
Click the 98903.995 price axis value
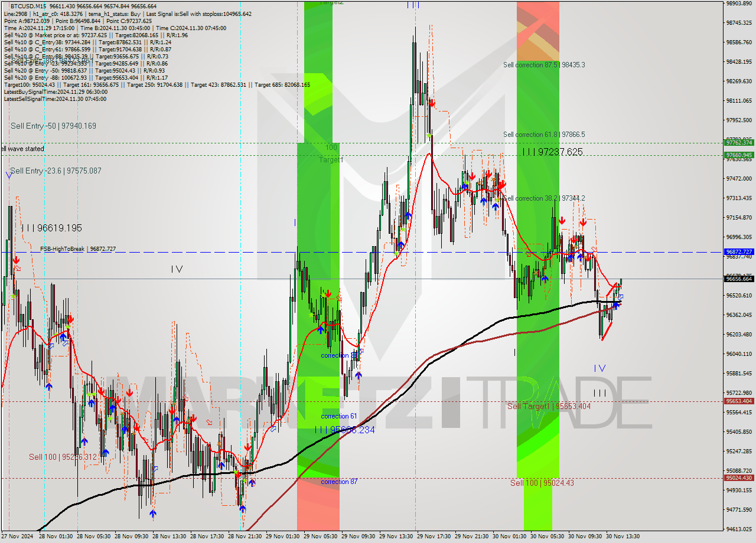tap(739, 4)
